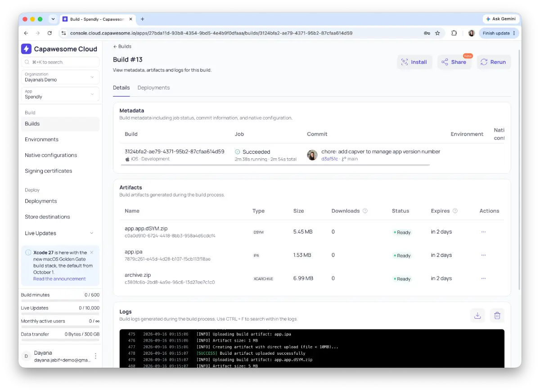Click the metadata table horizontal scrollbar
Image resolution: width=540 pixels, height=392 pixels.
[x=277, y=165]
